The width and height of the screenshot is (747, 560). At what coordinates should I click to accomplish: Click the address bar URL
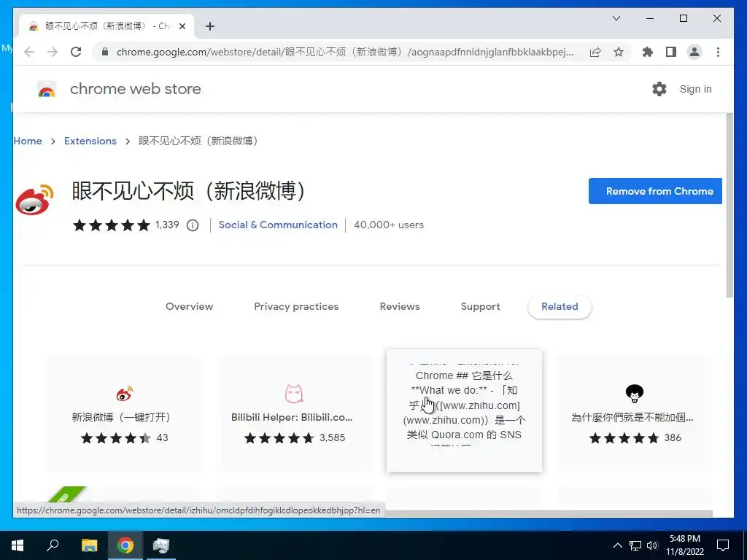point(345,52)
